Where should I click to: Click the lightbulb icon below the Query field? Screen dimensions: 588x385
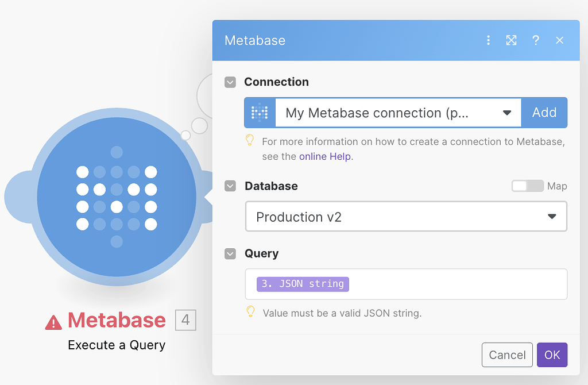tap(249, 313)
